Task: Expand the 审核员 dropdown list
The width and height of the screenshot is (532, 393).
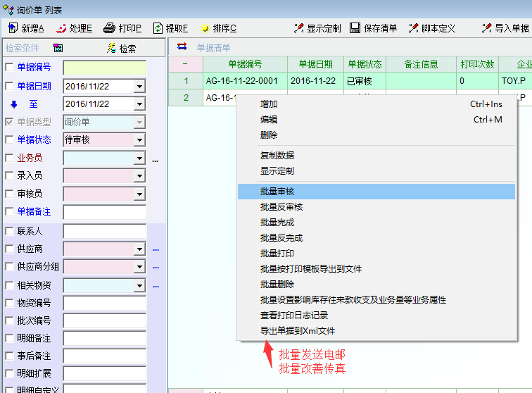Action: (139, 194)
